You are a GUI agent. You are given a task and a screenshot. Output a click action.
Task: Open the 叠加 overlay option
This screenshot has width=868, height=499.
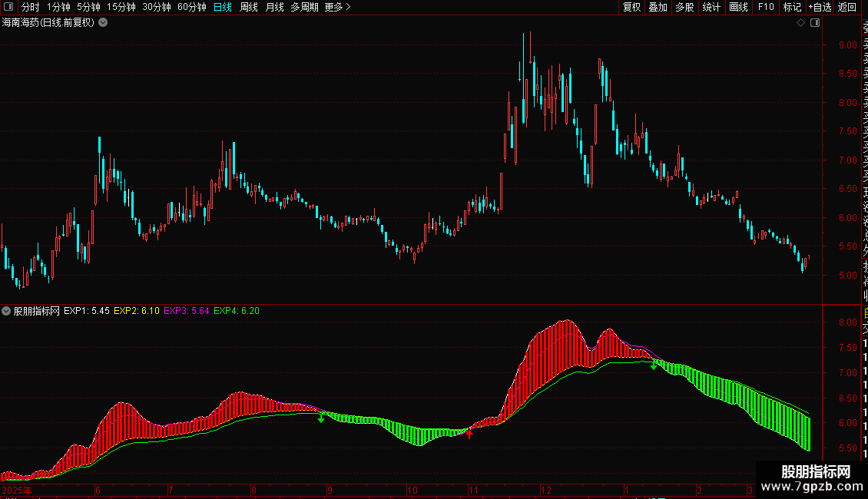click(658, 7)
